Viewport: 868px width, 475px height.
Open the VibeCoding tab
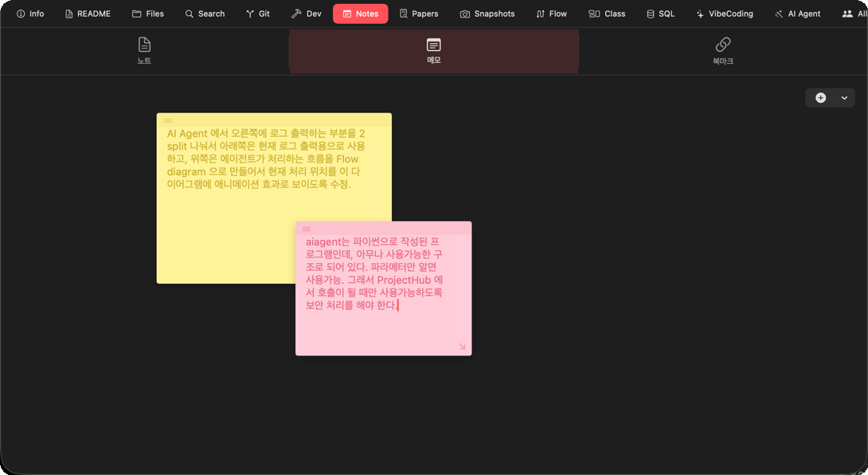(723, 14)
